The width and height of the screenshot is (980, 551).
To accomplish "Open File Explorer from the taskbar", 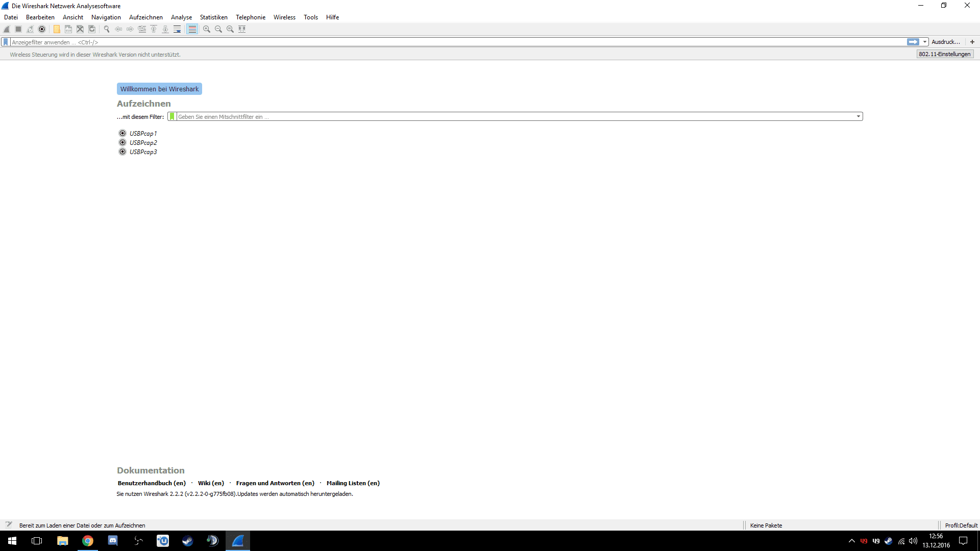I will 62,541.
